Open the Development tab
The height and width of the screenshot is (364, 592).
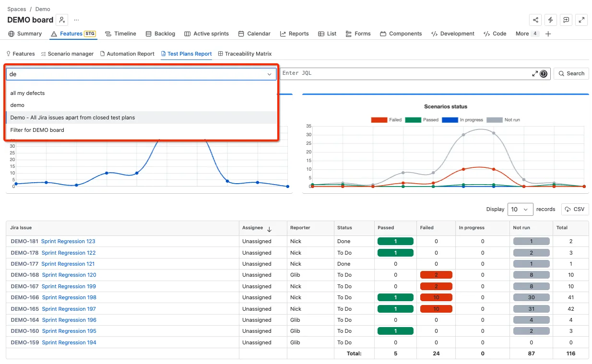tap(453, 34)
